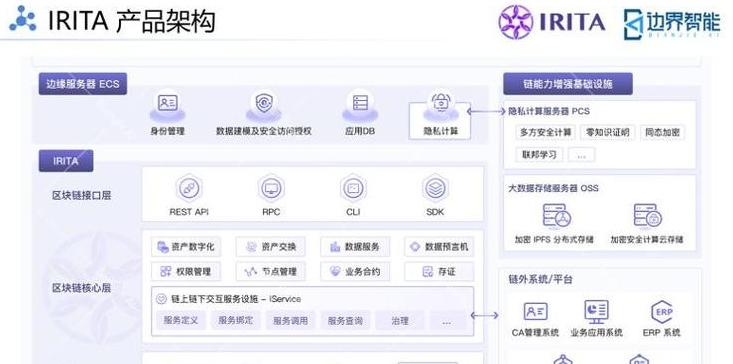Viewport: 733px width, 364px height.
Task: Select the REST API icon
Action: pyautogui.click(x=189, y=189)
